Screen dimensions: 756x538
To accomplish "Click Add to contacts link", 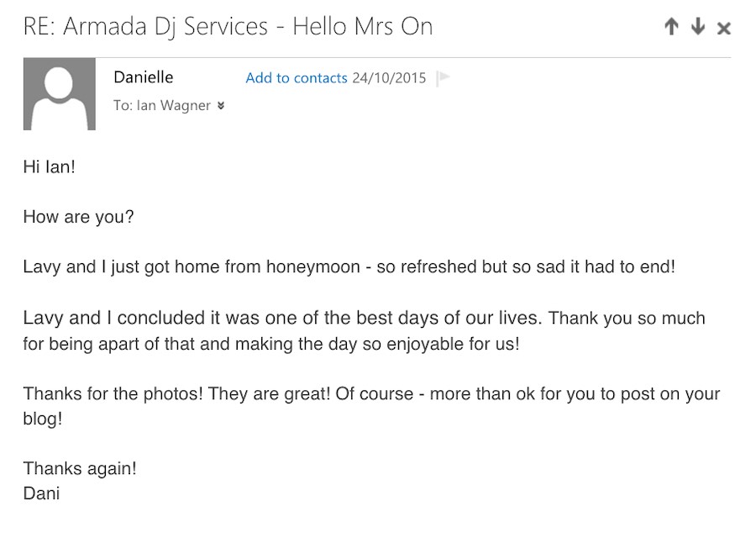I will pyautogui.click(x=296, y=78).
